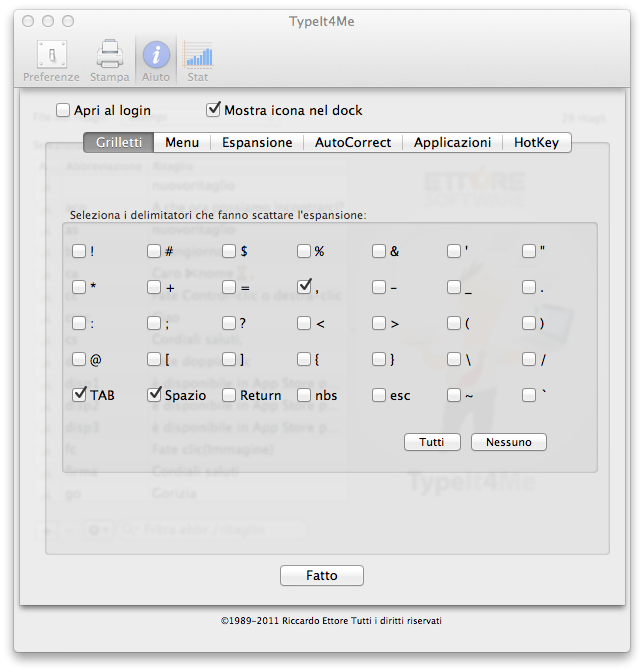Tick the period delimiter box
The height and width of the screenshot is (672, 644).
(529, 287)
